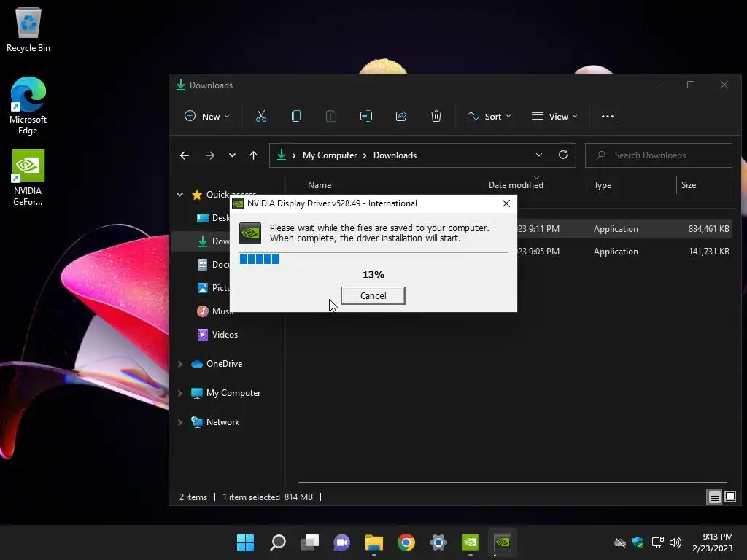This screenshot has width=747, height=560.
Task: Expand the address bar history dropdown
Action: point(539,155)
